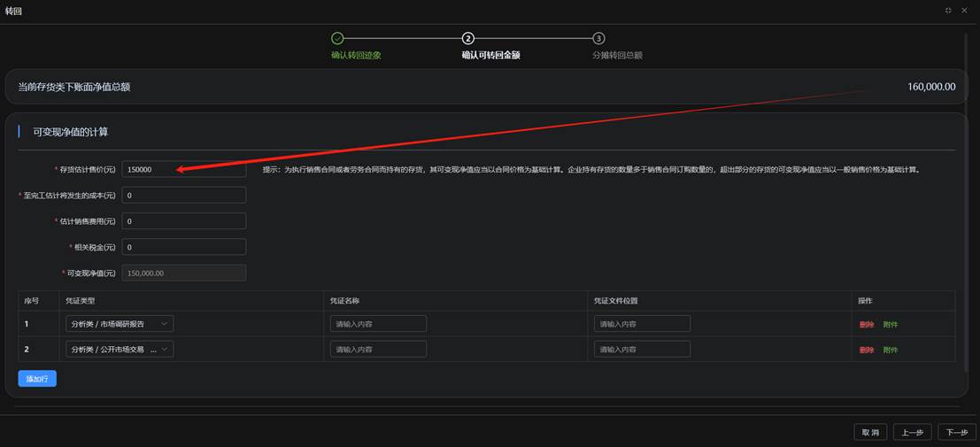Image resolution: width=980 pixels, height=447 pixels.
Task: Expand the 分析类 / 公开市场交易 dropdown
Action: click(120, 350)
